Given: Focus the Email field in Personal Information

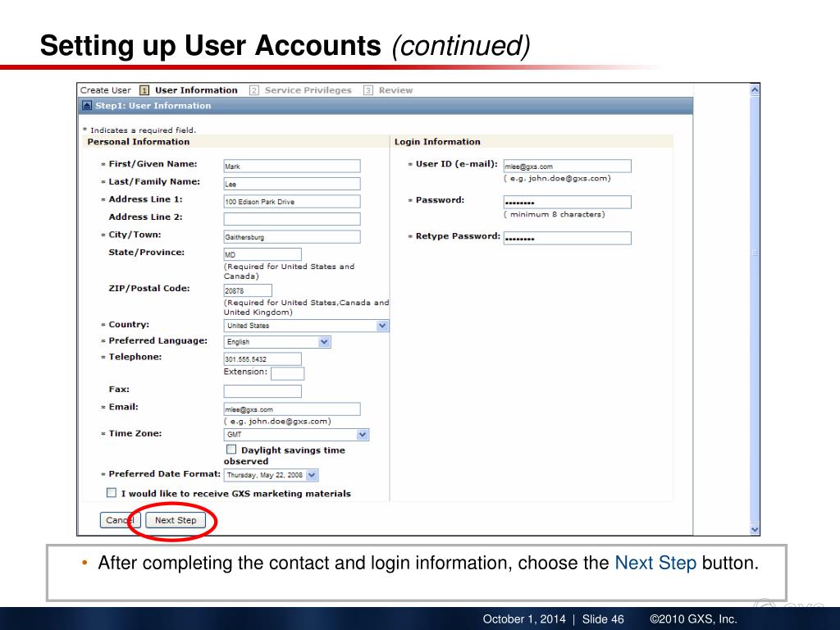Looking at the screenshot, I should click(292, 409).
